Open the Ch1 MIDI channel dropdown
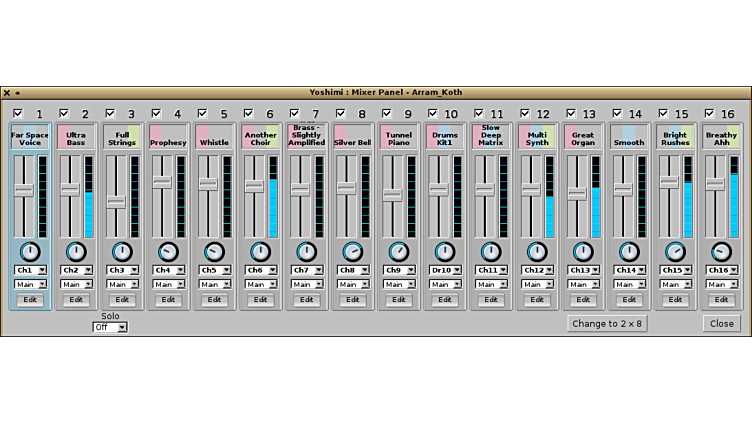Viewport: 752px width, 423px height. pos(30,270)
